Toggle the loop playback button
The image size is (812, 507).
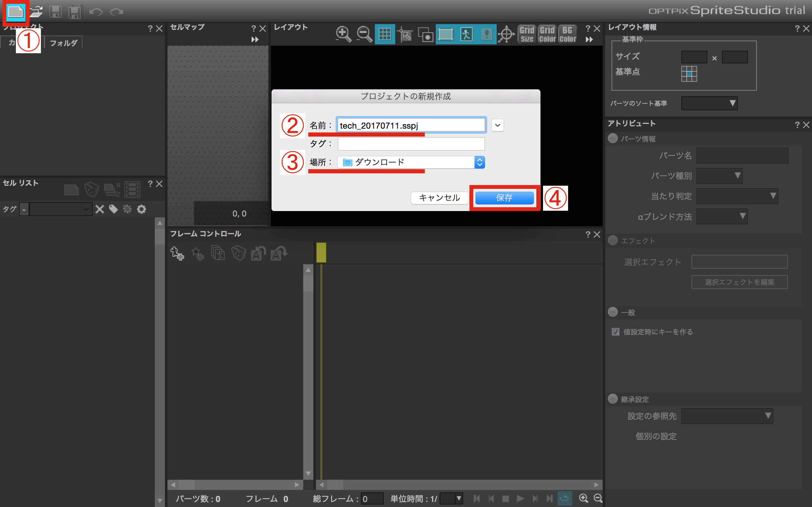(564, 498)
